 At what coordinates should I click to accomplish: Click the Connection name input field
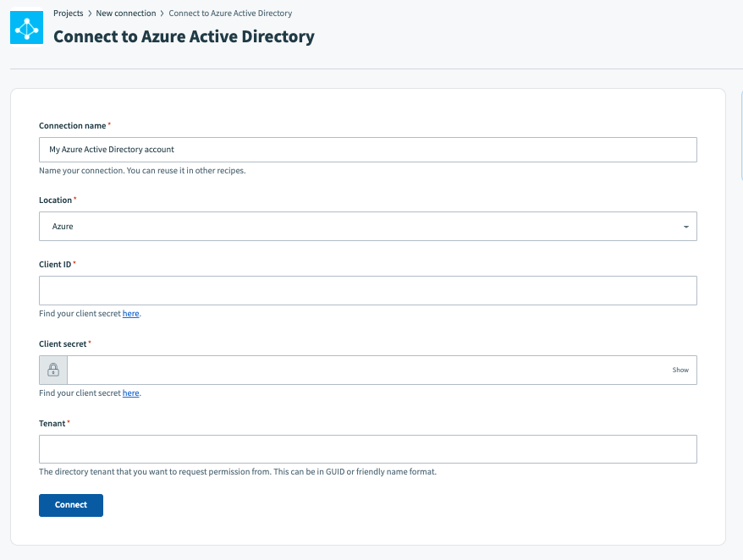(367, 149)
